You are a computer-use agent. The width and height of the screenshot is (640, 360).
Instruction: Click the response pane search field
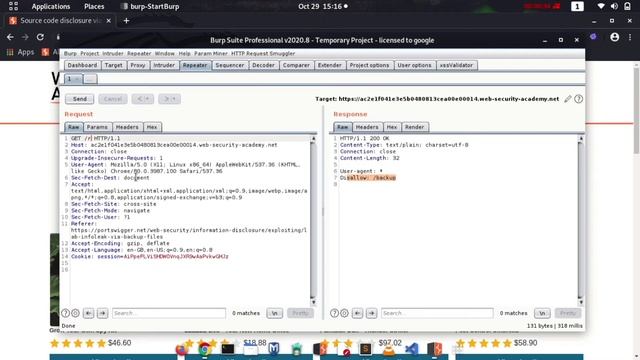click(437, 313)
